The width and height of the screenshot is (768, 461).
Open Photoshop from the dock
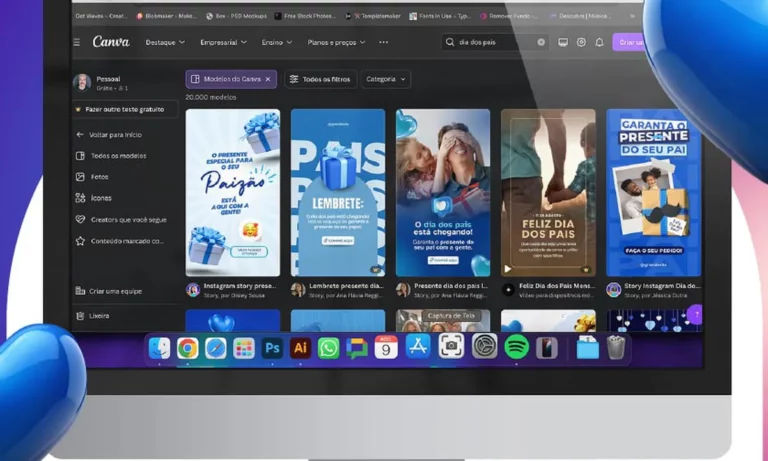pyautogui.click(x=272, y=348)
